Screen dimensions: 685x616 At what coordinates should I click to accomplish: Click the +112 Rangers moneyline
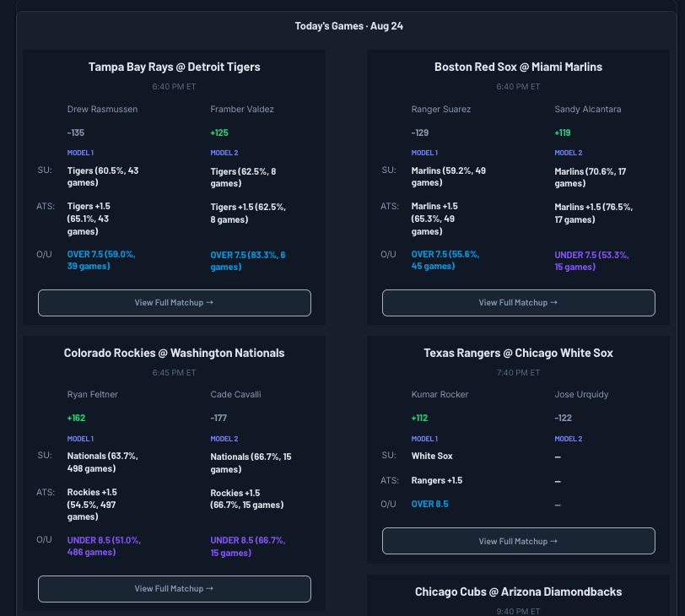coord(419,418)
